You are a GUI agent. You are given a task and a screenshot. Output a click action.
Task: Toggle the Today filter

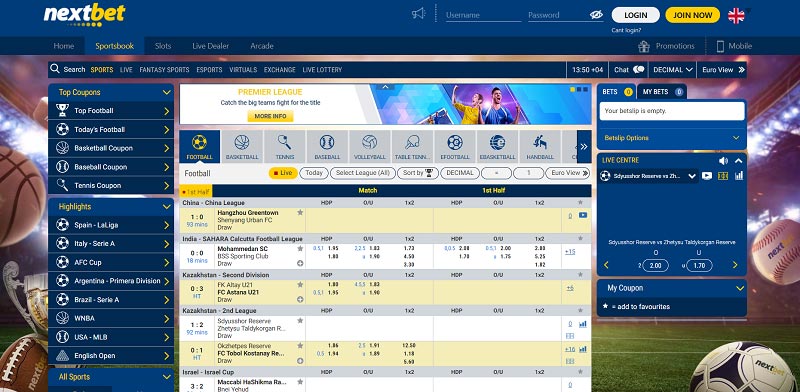coord(314,173)
